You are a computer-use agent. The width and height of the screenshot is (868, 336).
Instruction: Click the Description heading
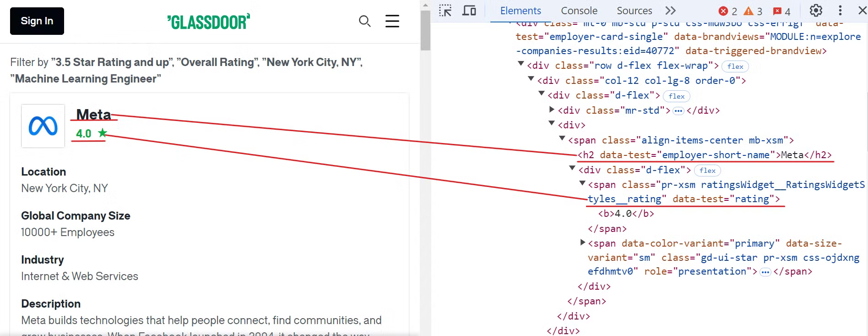(x=51, y=304)
